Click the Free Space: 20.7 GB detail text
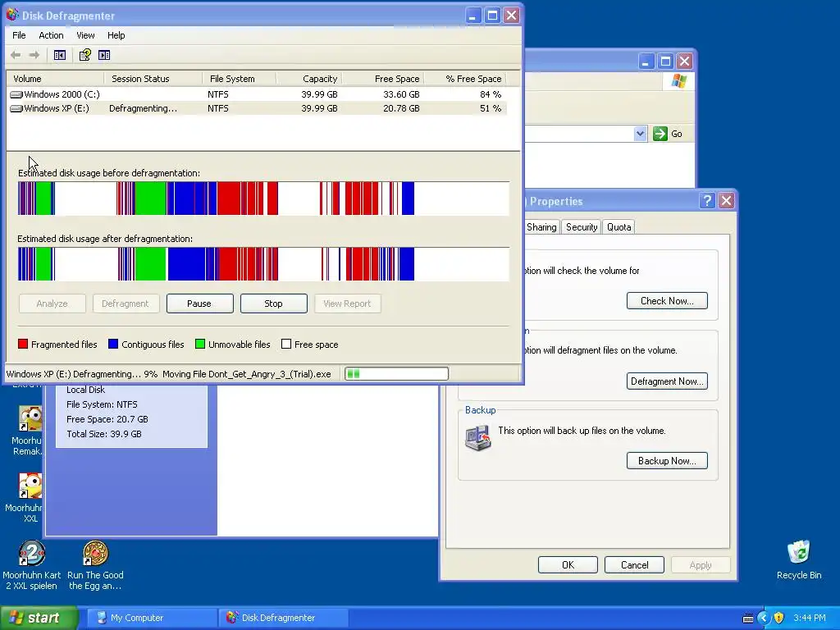840x630 pixels. tap(107, 419)
